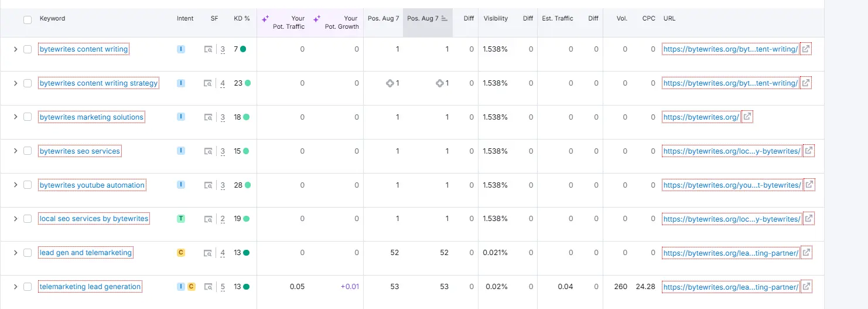Image resolution: width=868 pixels, height=309 pixels.
Task: Click the SERP feature icon in first position of content writing strategy
Action: (x=390, y=83)
